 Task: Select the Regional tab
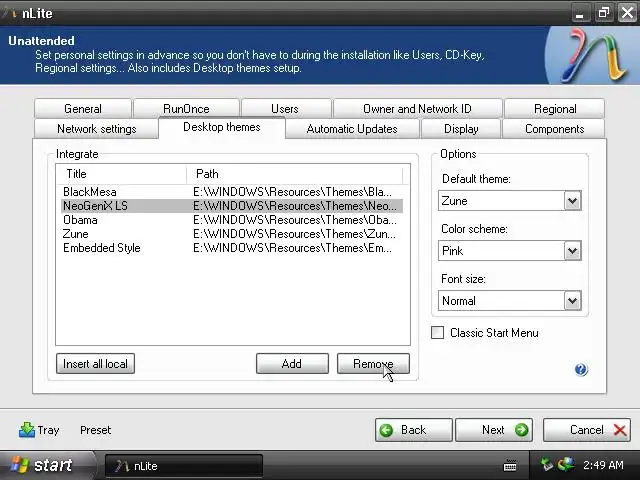click(x=555, y=109)
